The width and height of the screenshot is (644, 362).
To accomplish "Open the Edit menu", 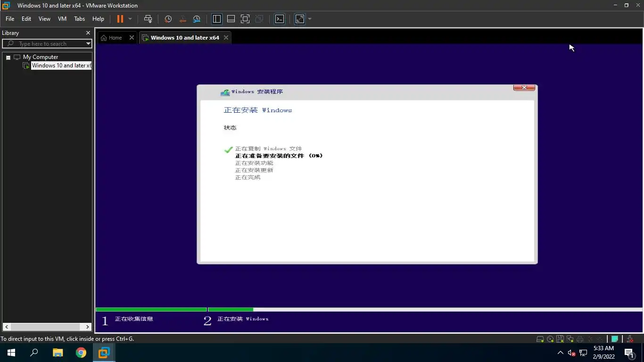I will point(26,19).
